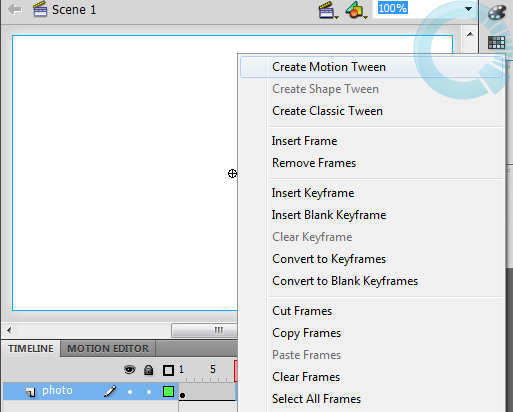Open the Edit Scene clapperboard menu

(328, 10)
